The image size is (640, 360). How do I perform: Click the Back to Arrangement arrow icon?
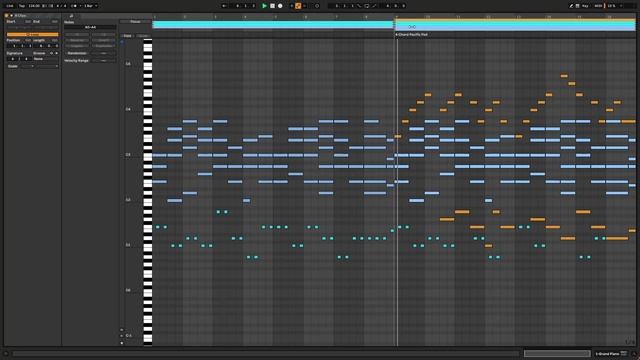tap(224, 6)
